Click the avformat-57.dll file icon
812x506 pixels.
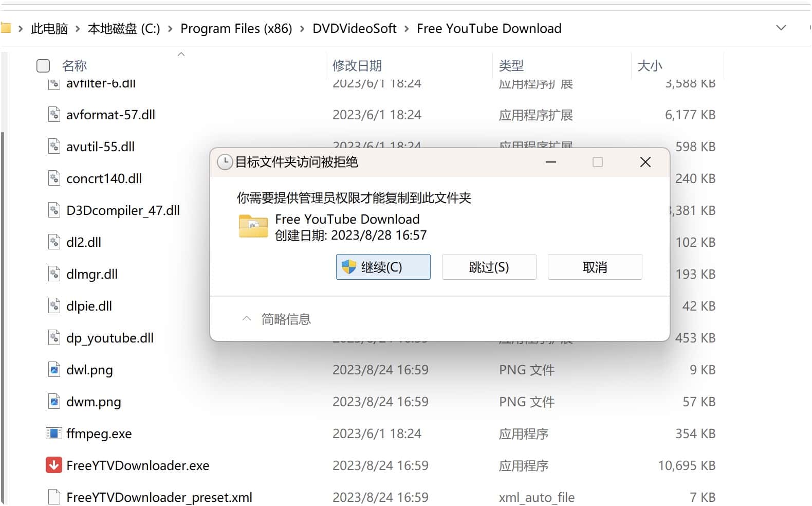point(54,114)
